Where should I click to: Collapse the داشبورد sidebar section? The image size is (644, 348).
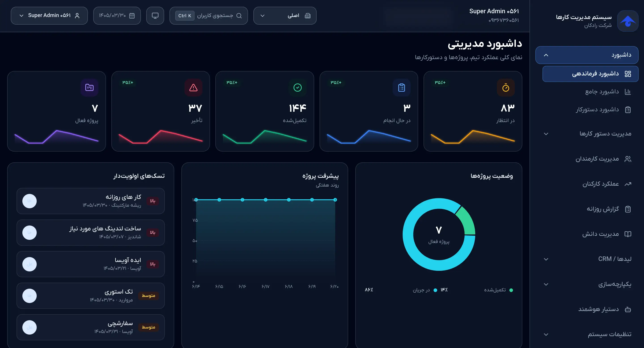[587, 55]
